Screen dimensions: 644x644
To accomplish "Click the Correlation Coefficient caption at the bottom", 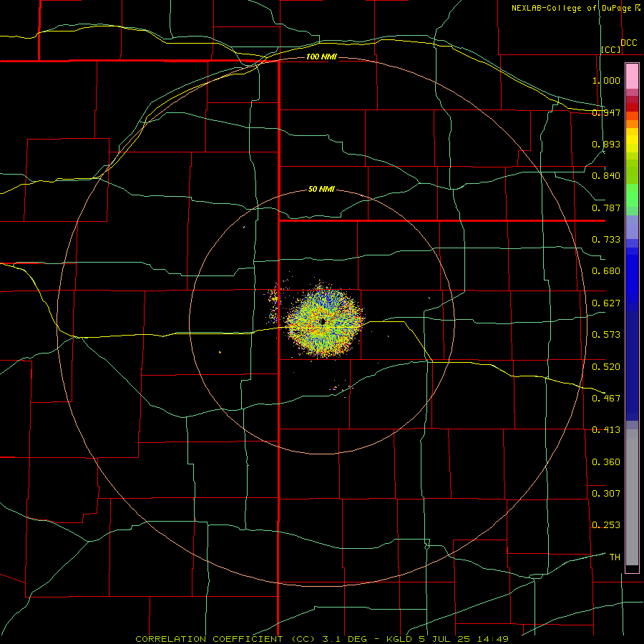I will pos(322,639).
